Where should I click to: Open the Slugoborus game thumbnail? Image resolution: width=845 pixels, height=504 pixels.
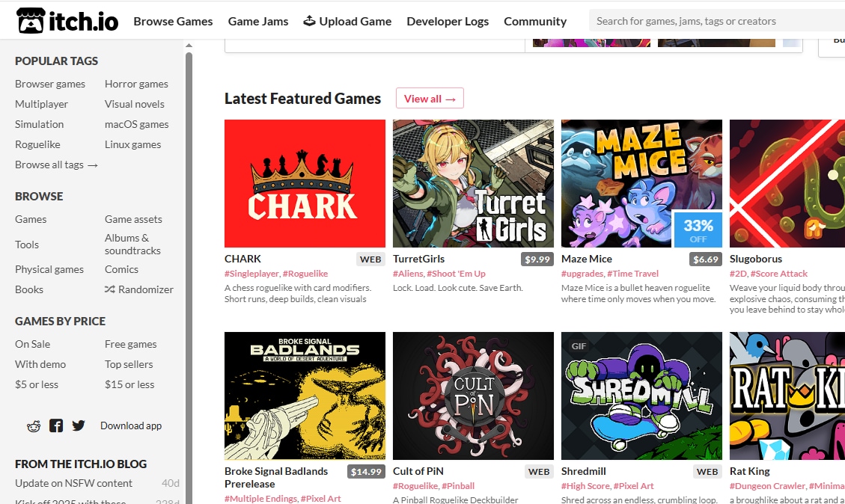click(x=787, y=184)
